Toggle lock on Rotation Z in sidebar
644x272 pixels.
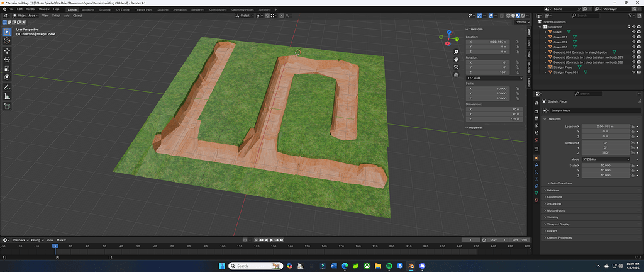click(x=518, y=72)
